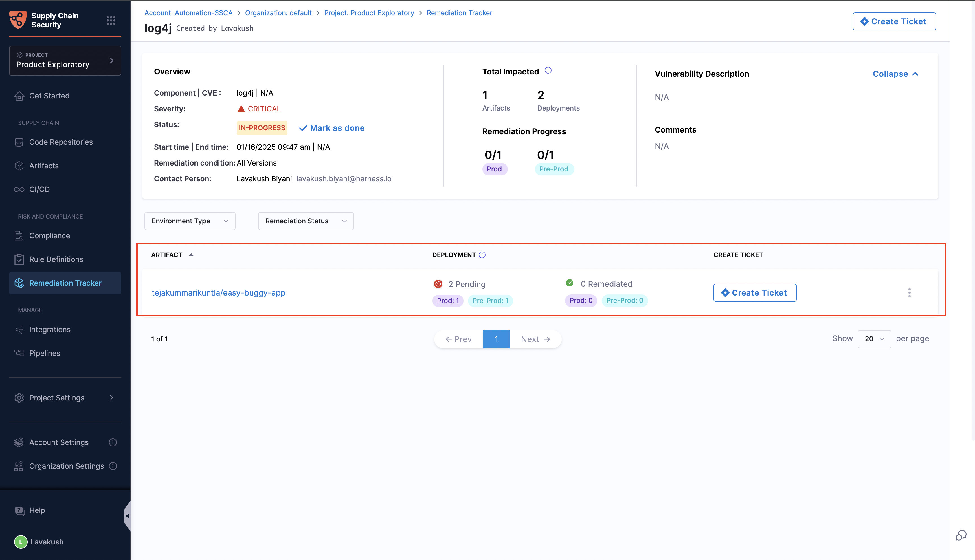The image size is (975, 560).
Task: Collapse the Vulnerability Description panel
Action: [895, 74]
